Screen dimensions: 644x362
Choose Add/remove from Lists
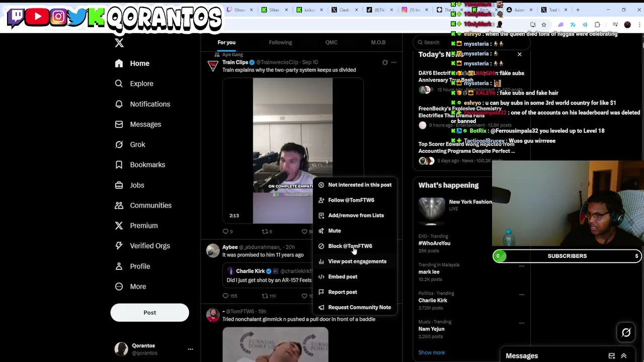355,215
